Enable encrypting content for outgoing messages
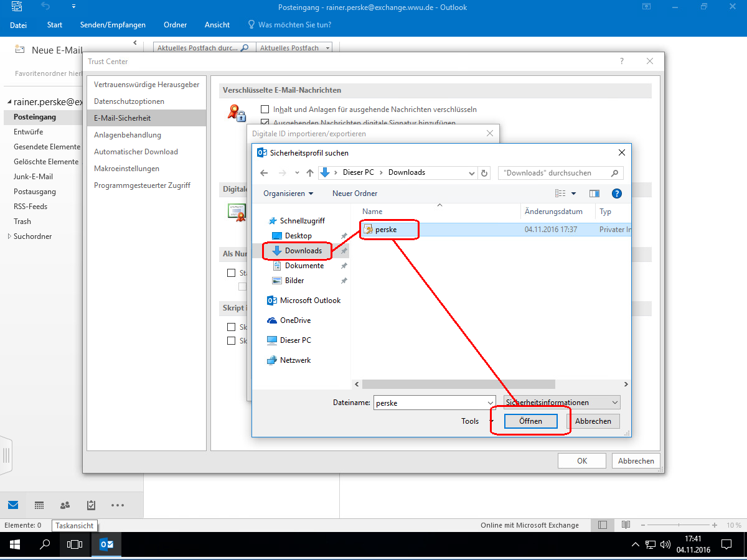Screen dimensions: 747x560 coord(265,109)
